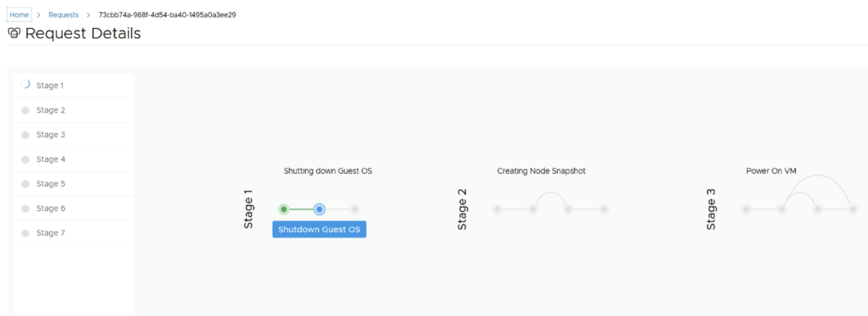The image size is (868, 316).
Task: Click the Stage 5 grey status dot
Action: click(25, 185)
